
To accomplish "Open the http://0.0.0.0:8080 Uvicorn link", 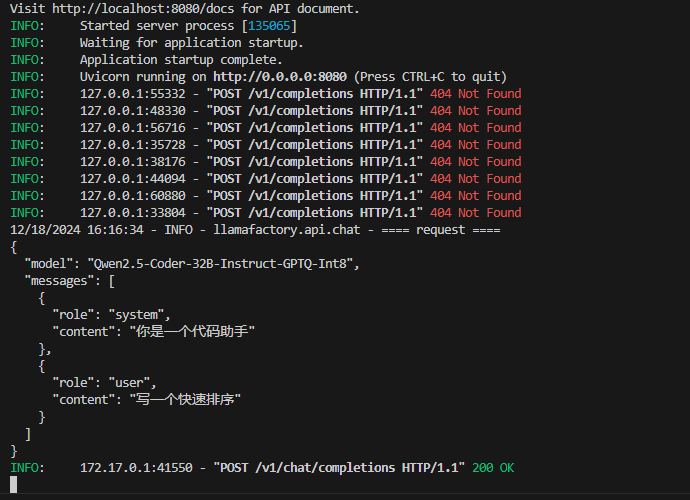I will [x=280, y=77].
